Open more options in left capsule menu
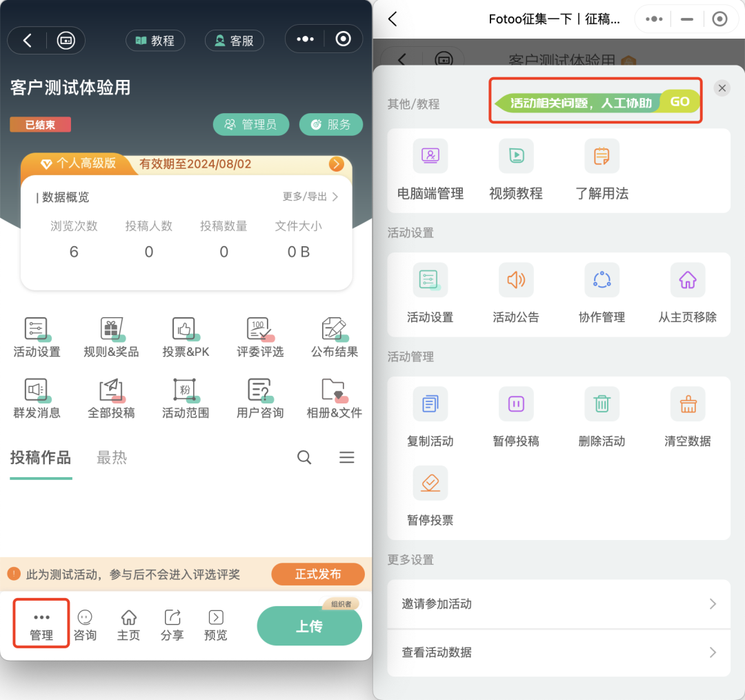The width and height of the screenshot is (745, 700). (305, 39)
